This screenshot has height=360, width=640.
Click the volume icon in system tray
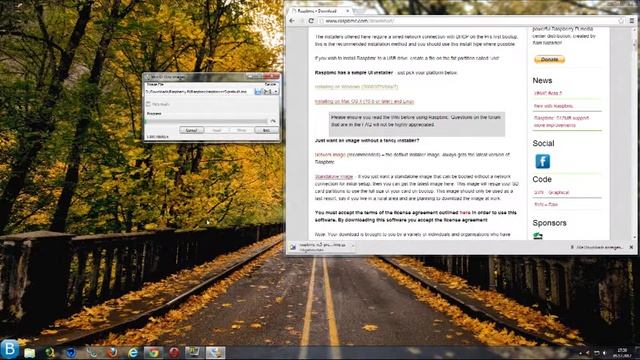point(605,353)
